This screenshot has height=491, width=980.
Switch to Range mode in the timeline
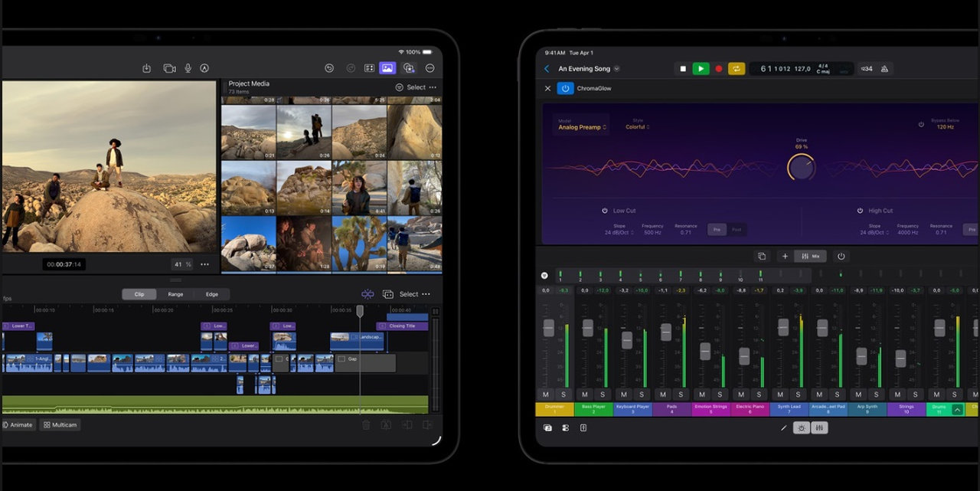point(175,294)
